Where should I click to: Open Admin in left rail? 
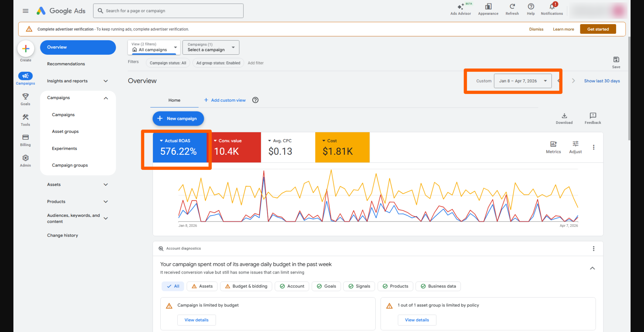(x=25, y=161)
